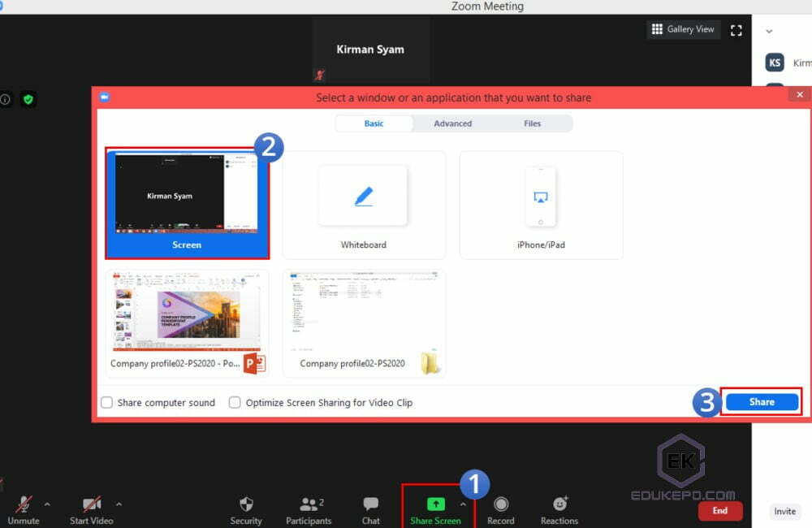Expand microphone audio options chevron

coord(45,505)
